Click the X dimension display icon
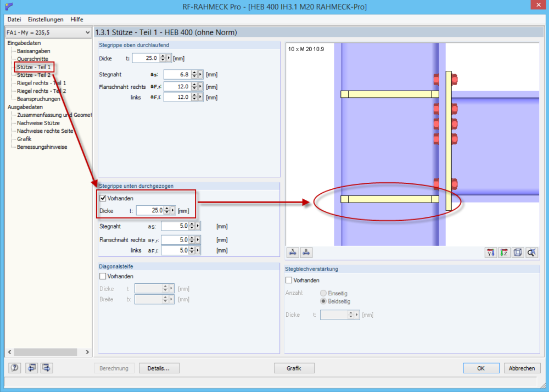The height and width of the screenshot is (392, 549). [x=293, y=252]
